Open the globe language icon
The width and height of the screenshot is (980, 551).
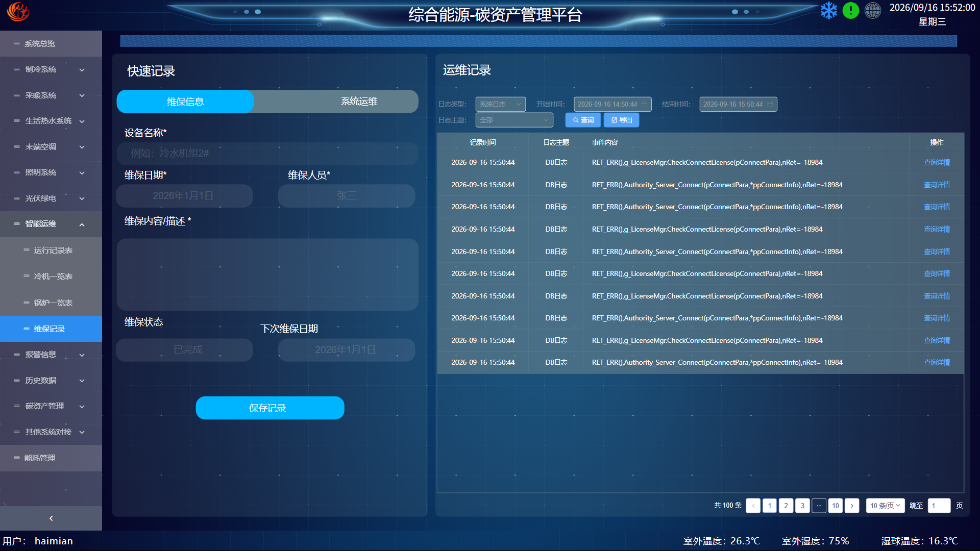pos(873,11)
